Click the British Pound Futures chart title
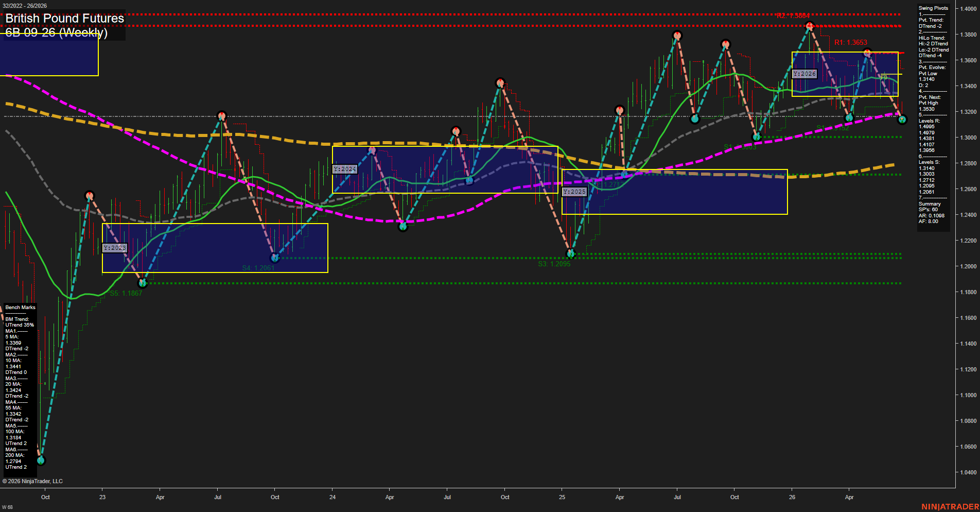Screen dimensions: 980x512 (65, 19)
